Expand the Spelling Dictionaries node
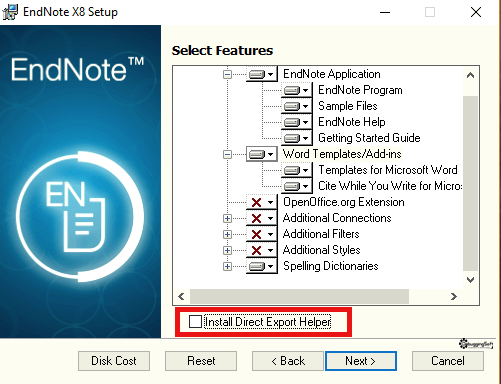Image resolution: width=501 pixels, height=384 pixels. point(227,266)
